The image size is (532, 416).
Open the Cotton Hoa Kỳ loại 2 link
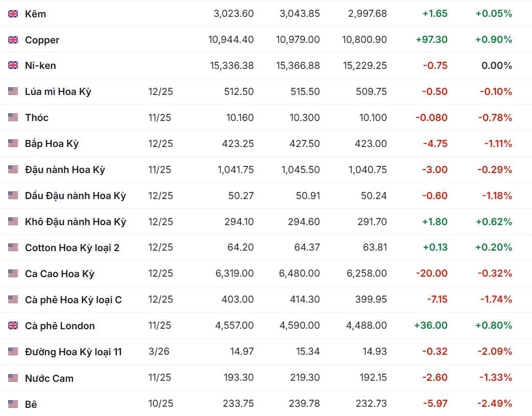[x=72, y=248]
